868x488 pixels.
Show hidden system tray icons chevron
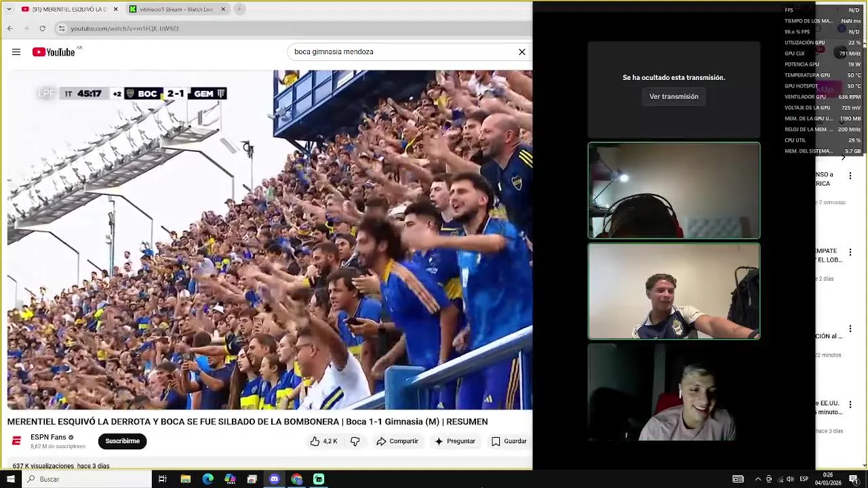pyautogui.click(x=757, y=479)
